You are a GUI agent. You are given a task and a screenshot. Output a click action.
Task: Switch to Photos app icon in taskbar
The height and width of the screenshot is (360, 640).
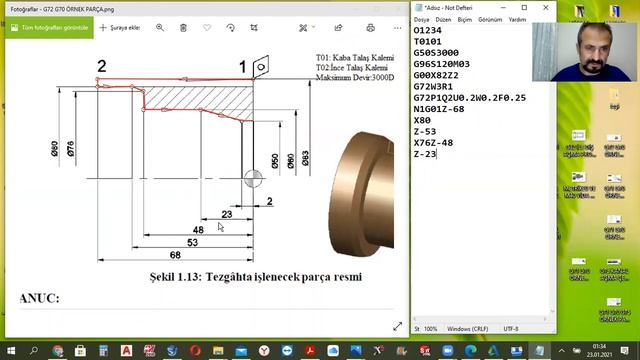[356, 351]
